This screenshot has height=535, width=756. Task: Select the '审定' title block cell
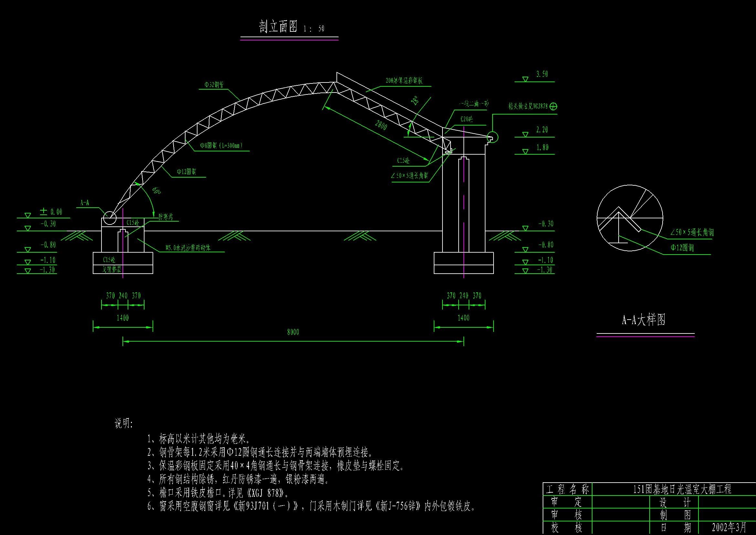568,502
